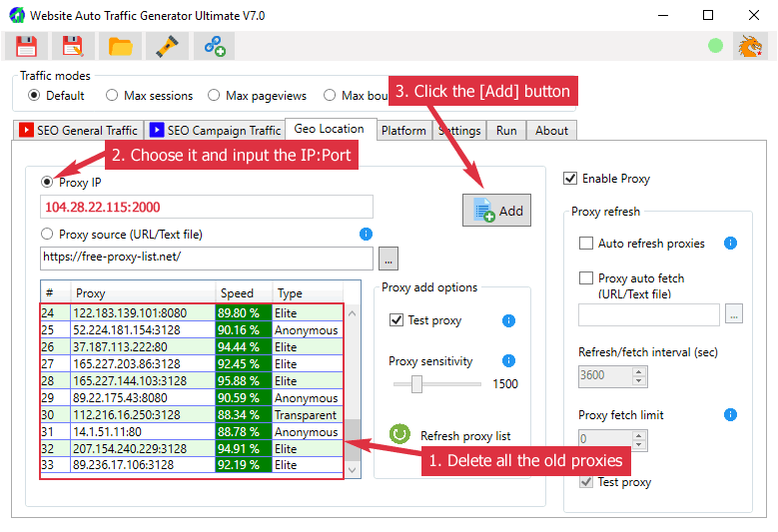The height and width of the screenshot is (532, 778).
Task: Click the Save As pencil-disk toolbar icon
Action: click(73, 46)
